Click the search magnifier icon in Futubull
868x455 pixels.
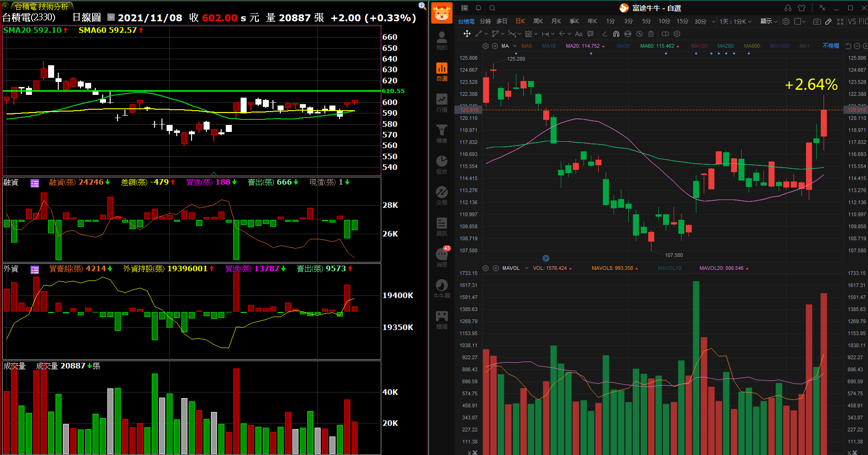click(492, 8)
